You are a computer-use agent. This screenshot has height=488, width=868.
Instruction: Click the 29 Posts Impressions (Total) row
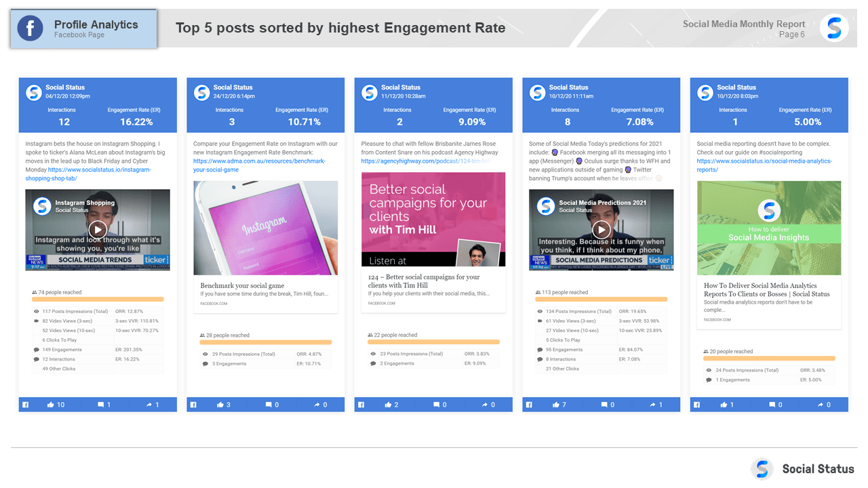(266, 354)
